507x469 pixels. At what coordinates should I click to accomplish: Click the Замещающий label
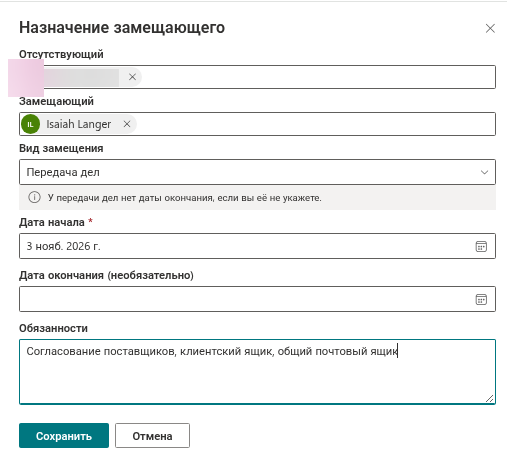coord(56,101)
